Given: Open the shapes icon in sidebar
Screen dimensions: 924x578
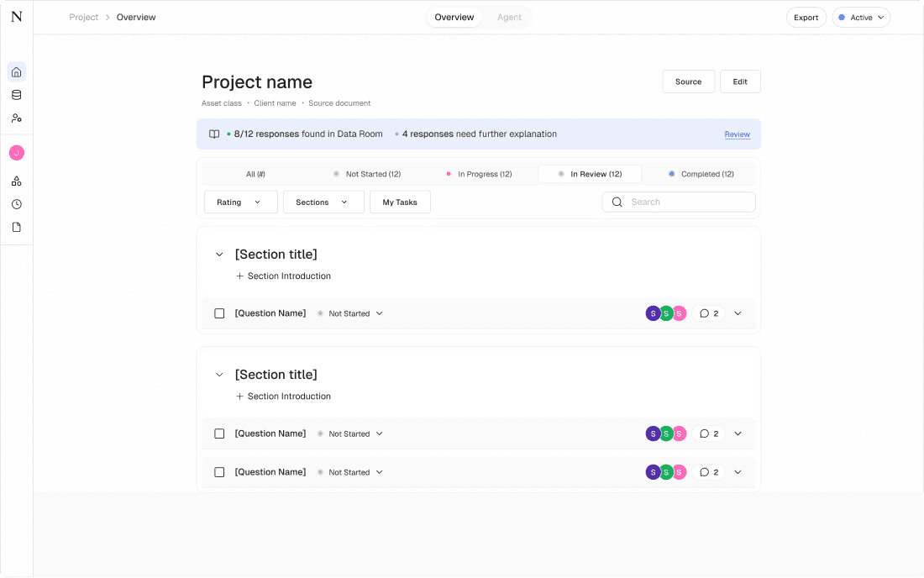Looking at the screenshot, I should pyautogui.click(x=17, y=181).
